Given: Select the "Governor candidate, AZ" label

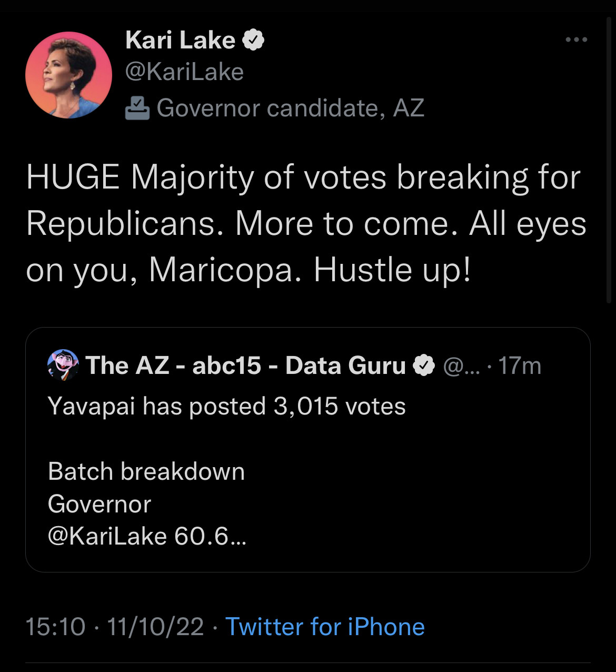Looking at the screenshot, I should (290, 108).
